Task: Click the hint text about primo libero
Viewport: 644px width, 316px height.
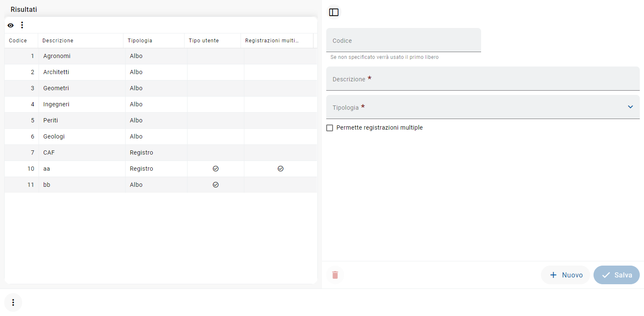Action: 384,57
